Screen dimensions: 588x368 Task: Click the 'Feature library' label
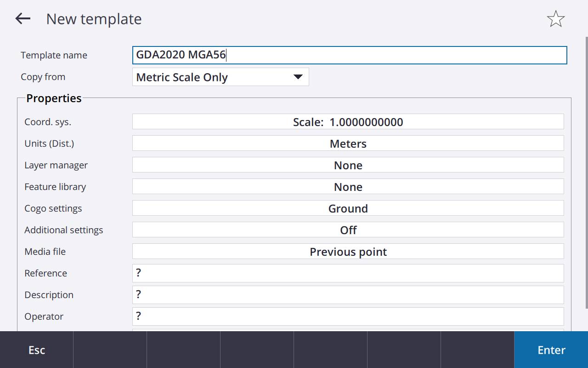tap(55, 187)
